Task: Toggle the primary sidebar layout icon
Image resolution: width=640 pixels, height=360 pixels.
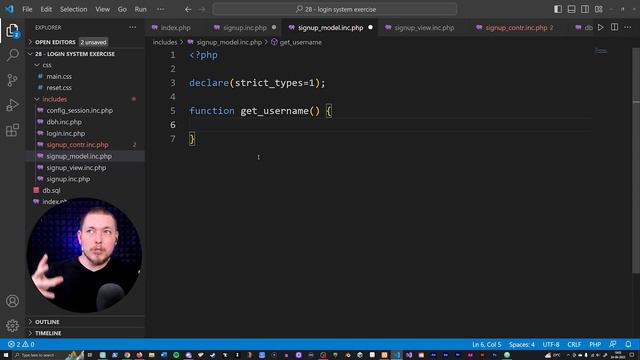Action: click(558, 9)
